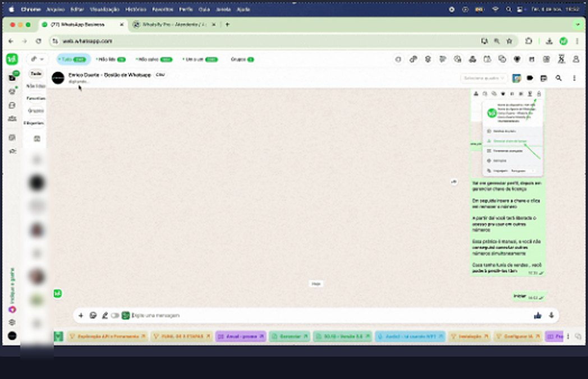588x379 pixels.
Task: Expand the link icon dropdown beside the logo
Action: point(38,59)
